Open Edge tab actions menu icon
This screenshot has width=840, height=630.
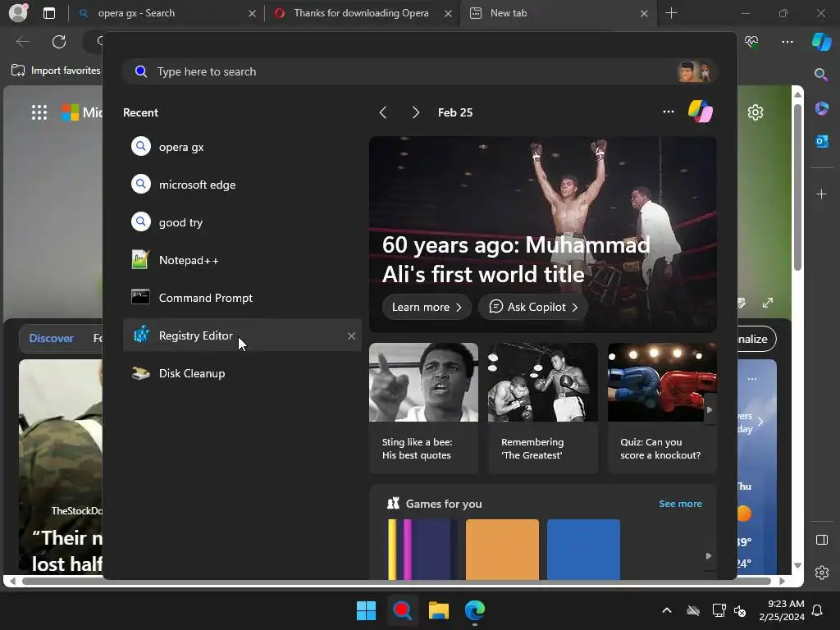(x=48, y=13)
